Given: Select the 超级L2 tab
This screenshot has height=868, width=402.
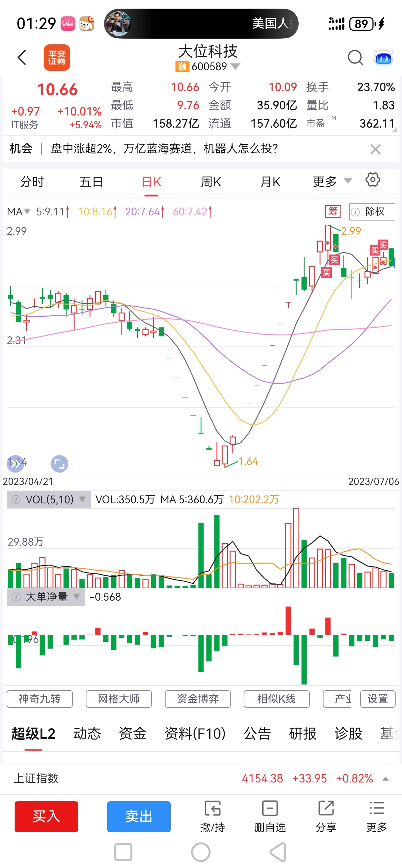Looking at the screenshot, I should 33,734.
